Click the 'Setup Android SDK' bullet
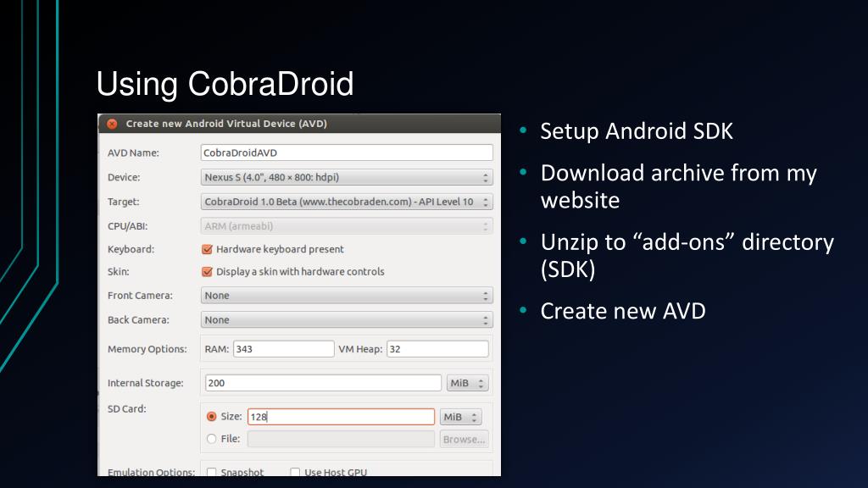The image size is (868, 488). tap(637, 131)
